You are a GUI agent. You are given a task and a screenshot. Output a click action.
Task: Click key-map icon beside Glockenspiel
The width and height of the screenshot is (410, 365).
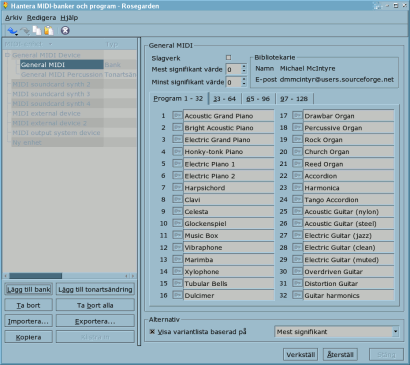coord(177,223)
